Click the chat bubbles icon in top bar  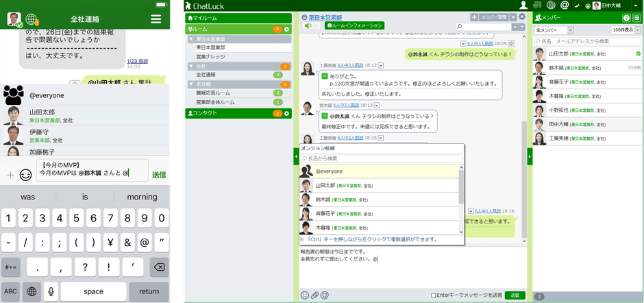537,5
